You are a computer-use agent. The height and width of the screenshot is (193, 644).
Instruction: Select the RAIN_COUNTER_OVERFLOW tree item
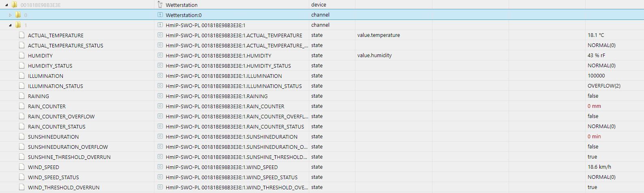click(61, 116)
